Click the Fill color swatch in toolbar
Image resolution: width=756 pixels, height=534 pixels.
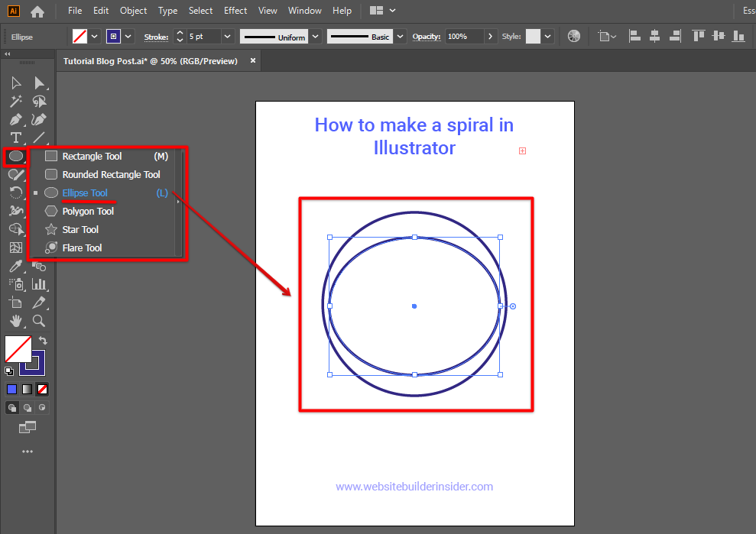tap(18, 349)
